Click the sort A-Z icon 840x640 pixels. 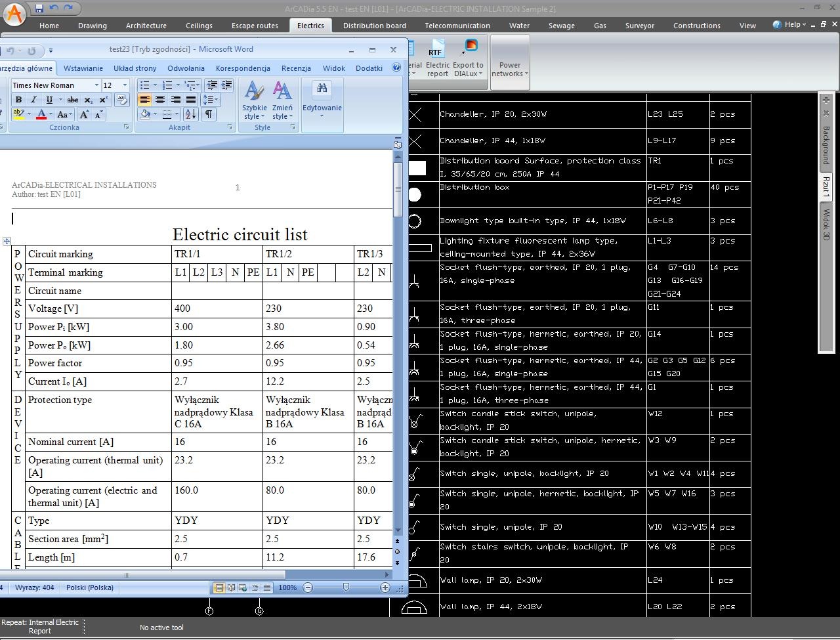click(190, 115)
